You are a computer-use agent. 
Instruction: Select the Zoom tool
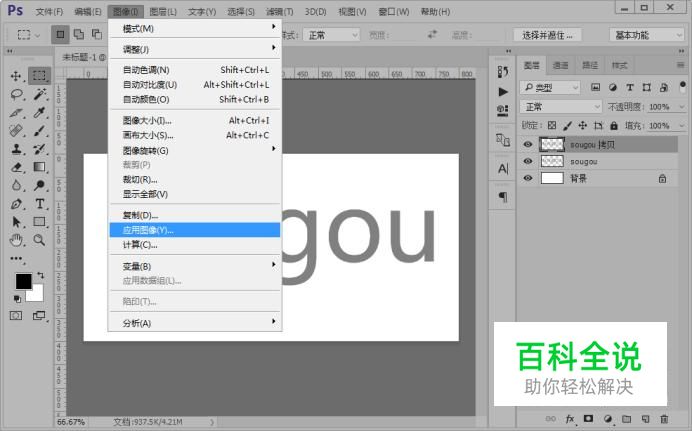click(x=40, y=240)
